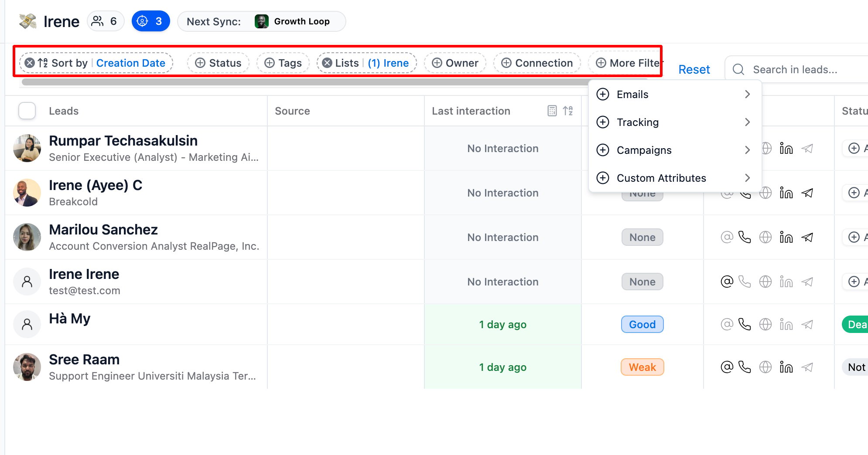This screenshot has height=455, width=868.
Task: Open the Status filter
Action: tap(218, 63)
